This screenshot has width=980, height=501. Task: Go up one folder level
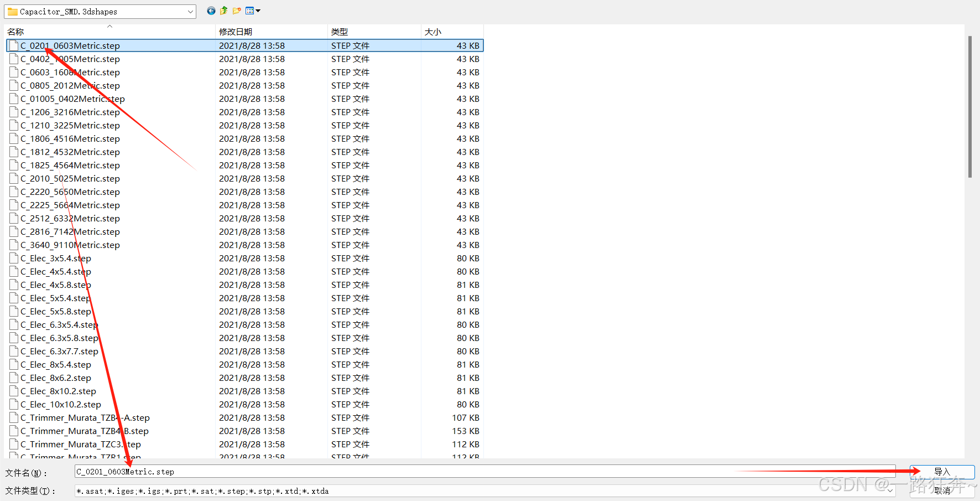(x=223, y=11)
